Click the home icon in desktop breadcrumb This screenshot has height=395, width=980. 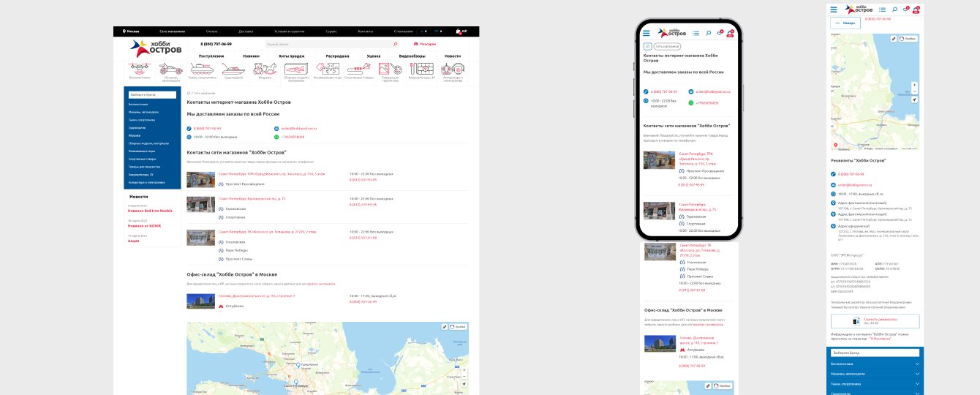(x=189, y=93)
